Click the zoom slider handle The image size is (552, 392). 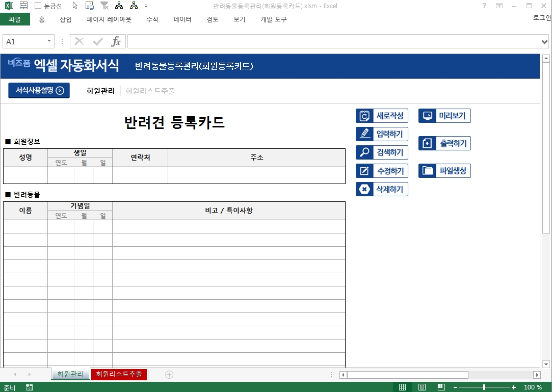click(484, 387)
